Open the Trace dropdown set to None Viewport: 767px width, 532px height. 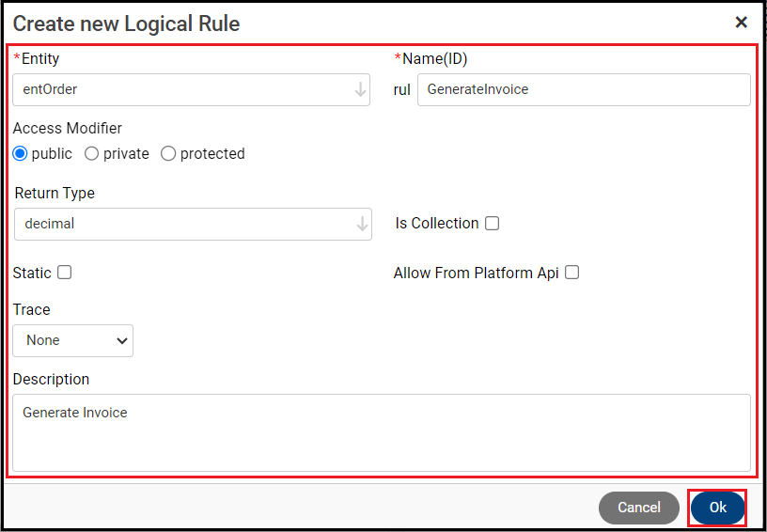73,340
